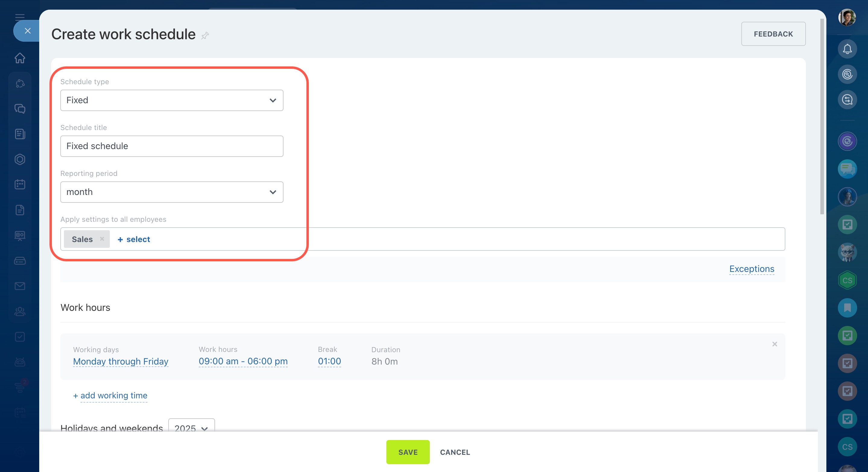Open the hamburger menu icon
868x472 pixels.
(20, 17)
